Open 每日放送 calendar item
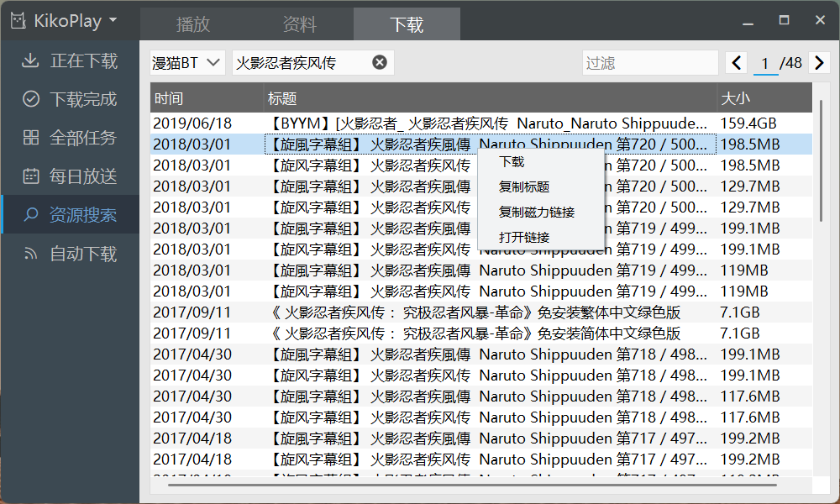The image size is (840, 504). (x=71, y=176)
